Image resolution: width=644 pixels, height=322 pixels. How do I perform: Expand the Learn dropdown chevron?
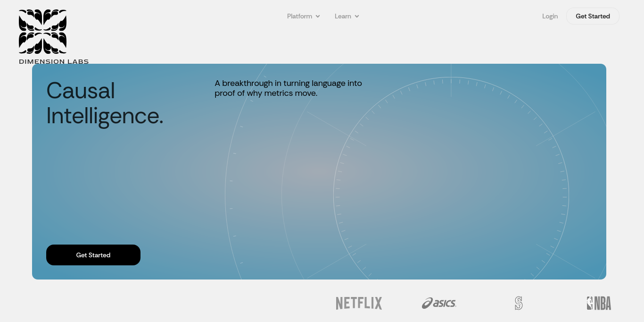coord(357,17)
